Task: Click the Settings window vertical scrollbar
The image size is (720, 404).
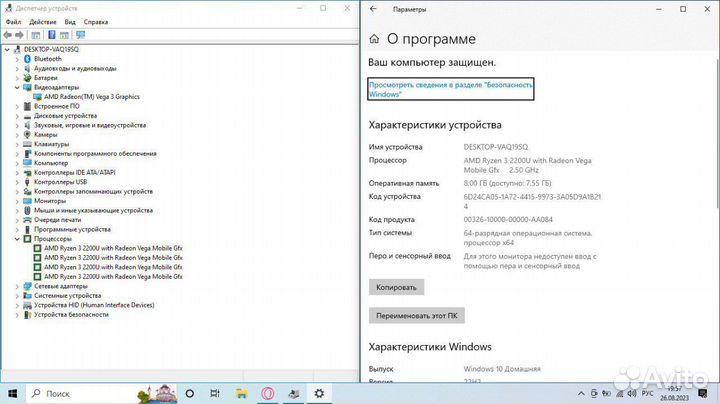Action: [717, 133]
